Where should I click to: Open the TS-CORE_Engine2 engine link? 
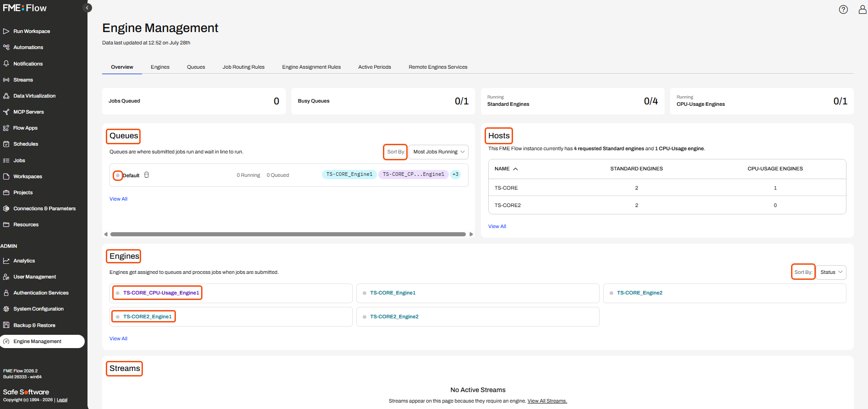pos(639,293)
